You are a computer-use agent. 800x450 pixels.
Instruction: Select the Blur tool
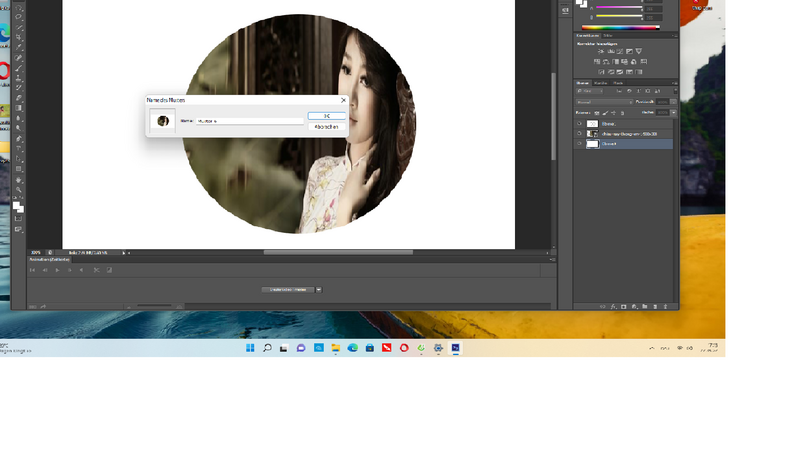19,118
